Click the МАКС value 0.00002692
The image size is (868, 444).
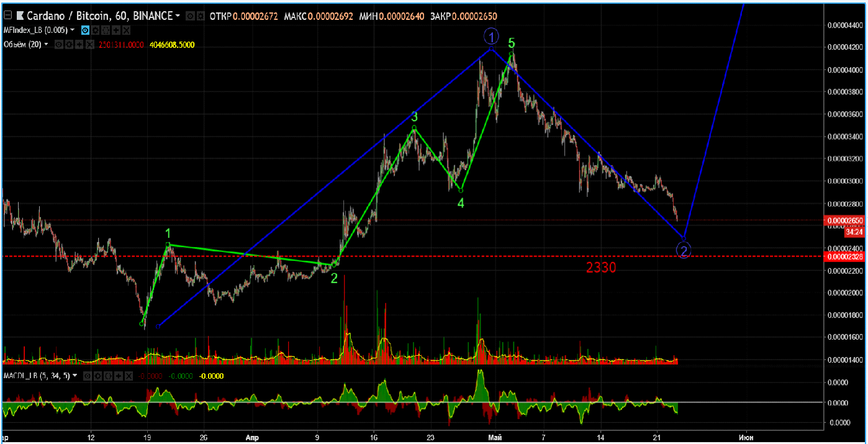coord(330,16)
